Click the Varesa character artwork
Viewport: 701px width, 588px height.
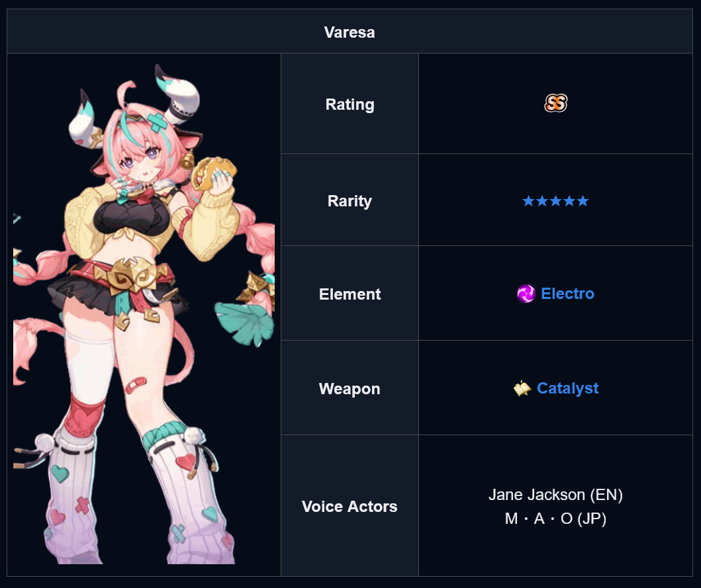(144, 314)
